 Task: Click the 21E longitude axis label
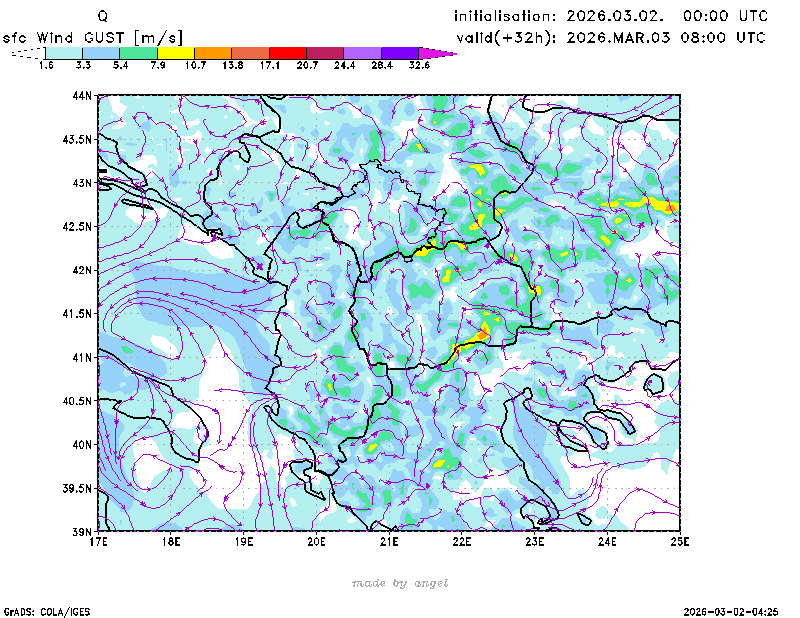tap(389, 542)
